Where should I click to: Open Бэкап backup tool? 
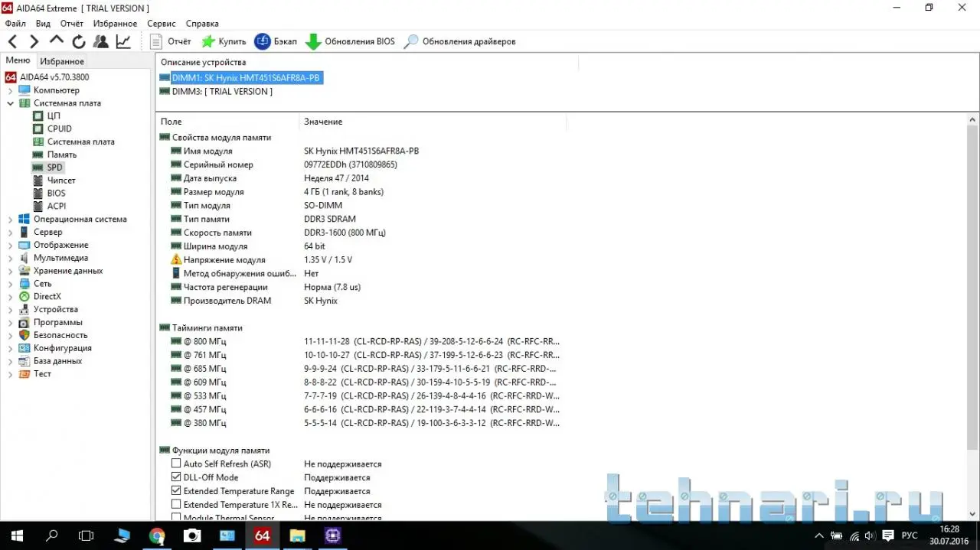click(x=276, y=41)
